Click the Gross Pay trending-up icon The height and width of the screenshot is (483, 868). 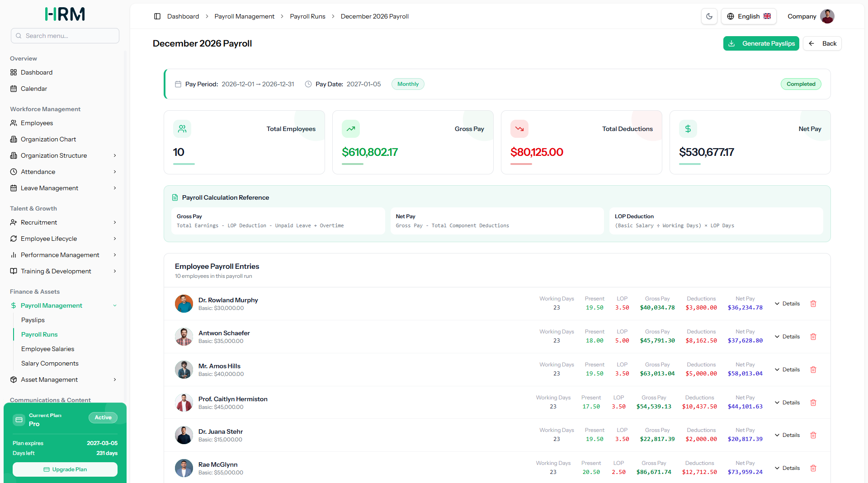coord(351,129)
